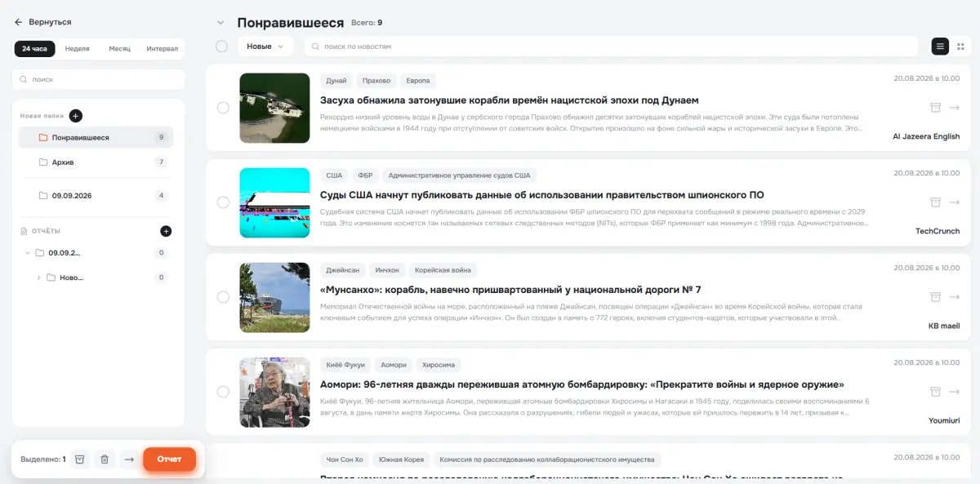
Task: Open headline Засуха обнажила затонувшие корабли
Action: (x=510, y=100)
